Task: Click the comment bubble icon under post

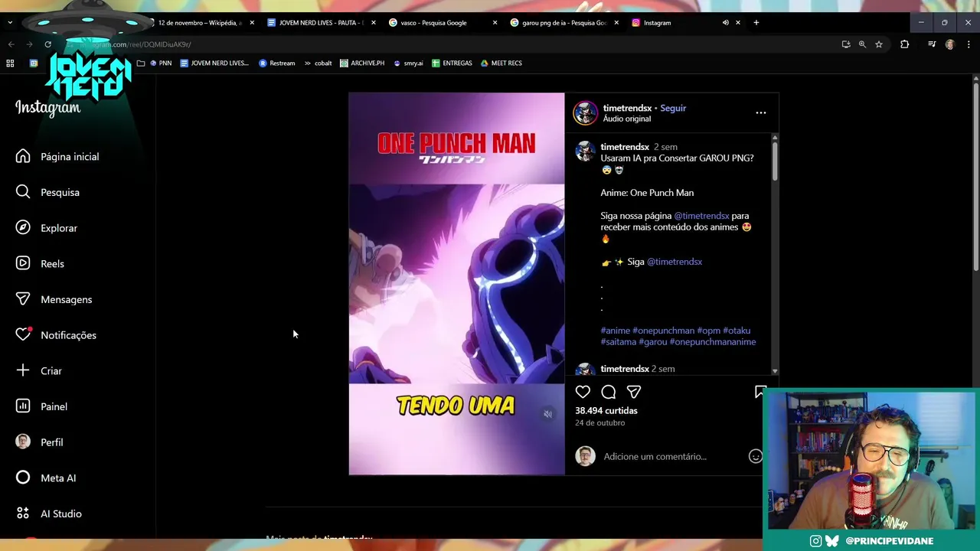Action: 609,392
